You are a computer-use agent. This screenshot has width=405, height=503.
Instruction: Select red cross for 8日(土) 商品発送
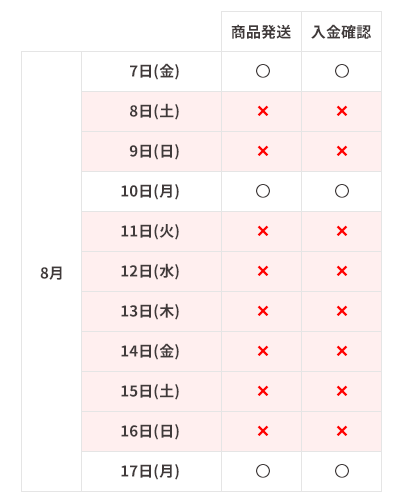tap(263, 111)
